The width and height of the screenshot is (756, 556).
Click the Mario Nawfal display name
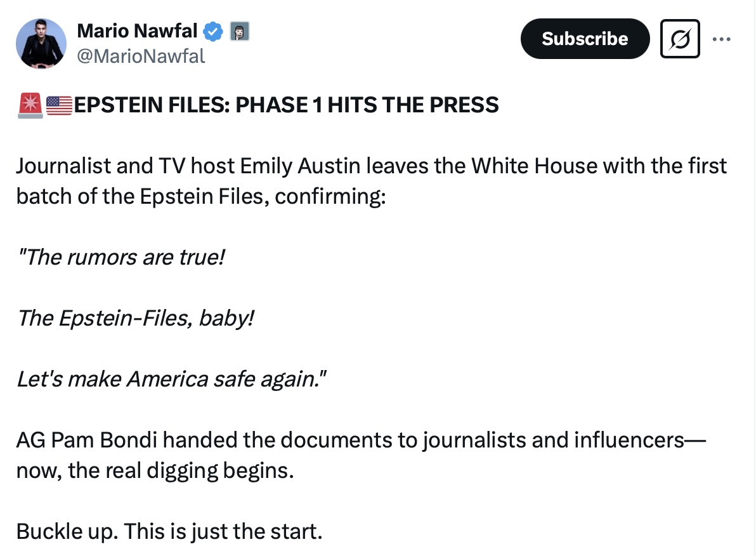(x=137, y=30)
